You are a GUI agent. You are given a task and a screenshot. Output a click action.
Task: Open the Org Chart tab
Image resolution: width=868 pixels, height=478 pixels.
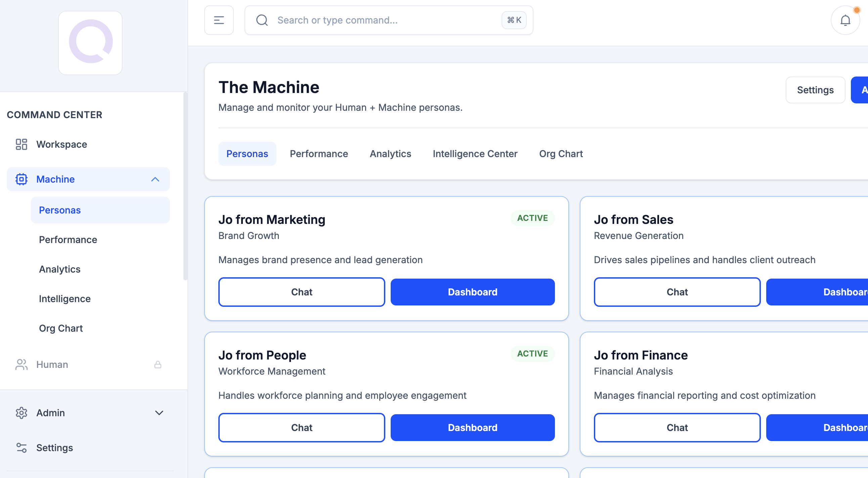(561, 154)
